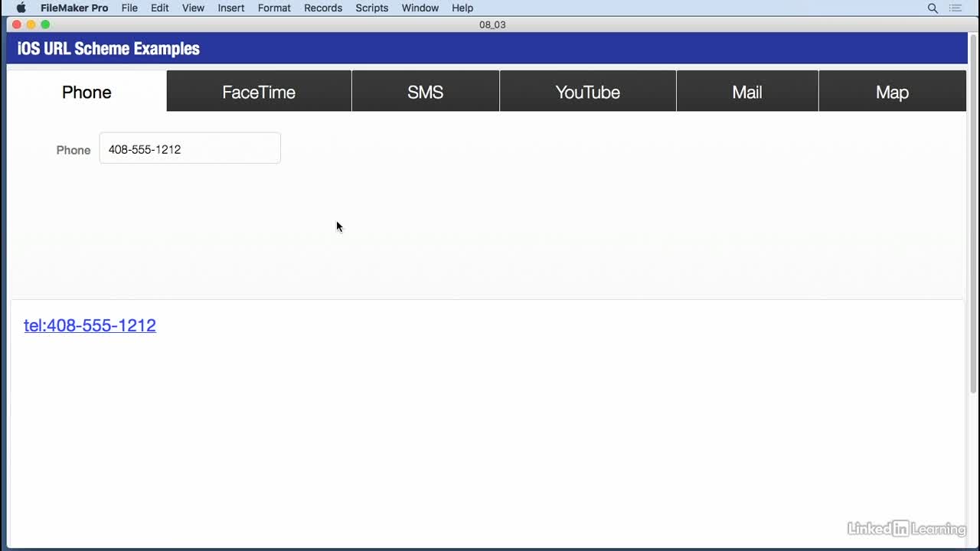Open the File menu
Image resolution: width=980 pixels, height=551 pixels.
coord(129,8)
